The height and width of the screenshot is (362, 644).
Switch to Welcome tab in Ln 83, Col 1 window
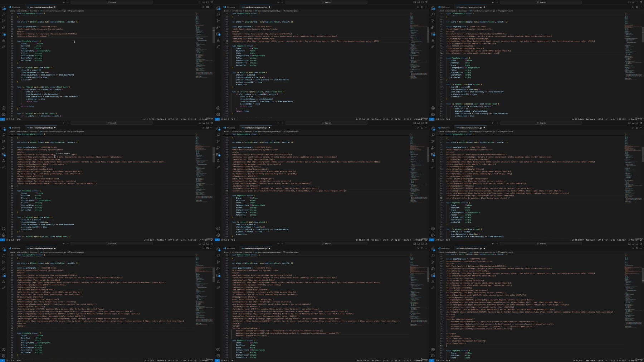click(444, 248)
